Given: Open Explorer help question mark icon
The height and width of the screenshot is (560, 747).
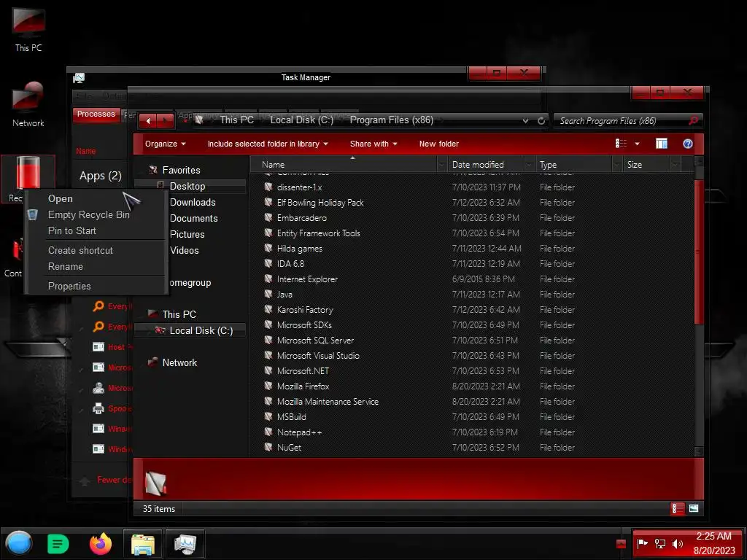Looking at the screenshot, I should [x=687, y=144].
